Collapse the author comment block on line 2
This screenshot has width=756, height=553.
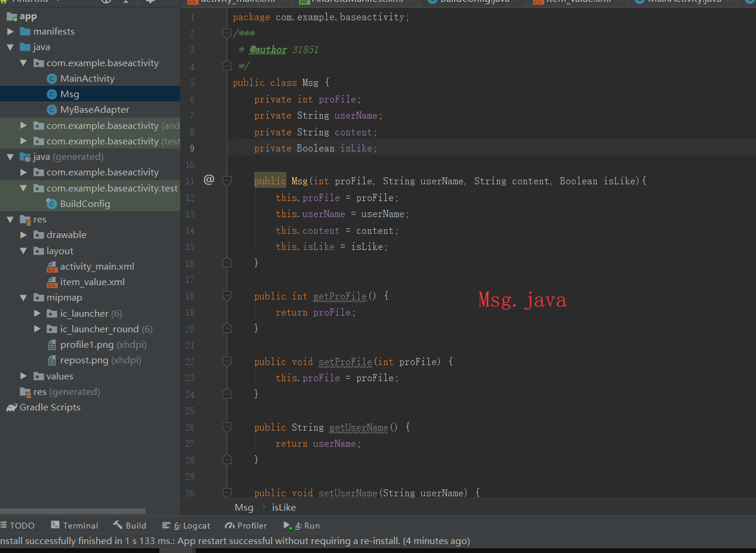(x=227, y=34)
